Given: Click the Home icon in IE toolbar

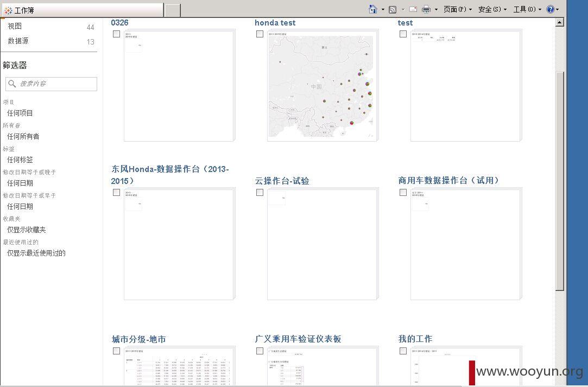Looking at the screenshot, I should [x=373, y=9].
